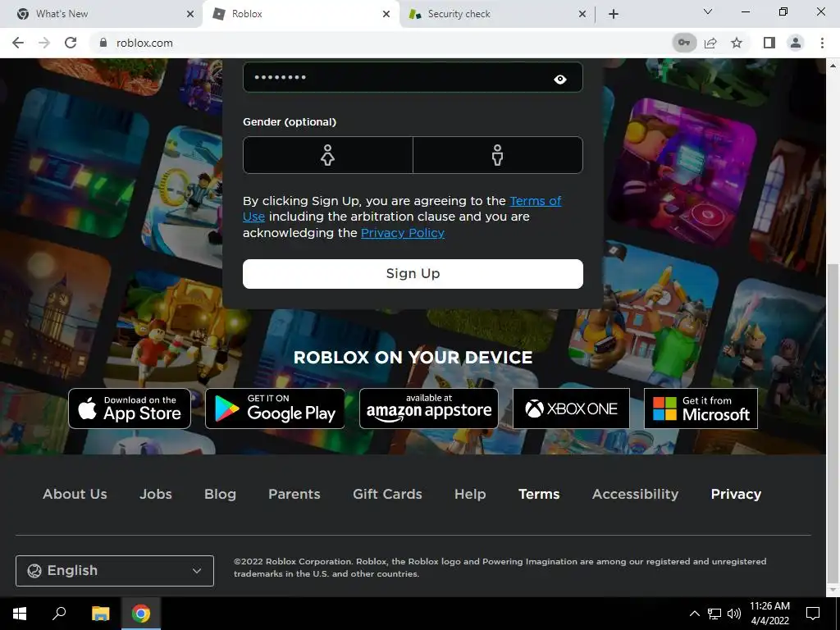The image size is (840, 630).
Task: Open the Amazon Appstore badge
Action: pyautogui.click(x=428, y=409)
